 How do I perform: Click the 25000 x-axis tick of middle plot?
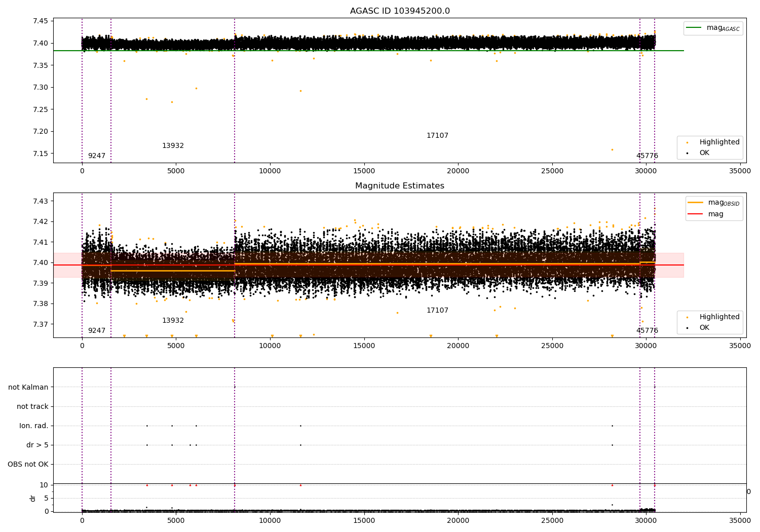point(552,346)
